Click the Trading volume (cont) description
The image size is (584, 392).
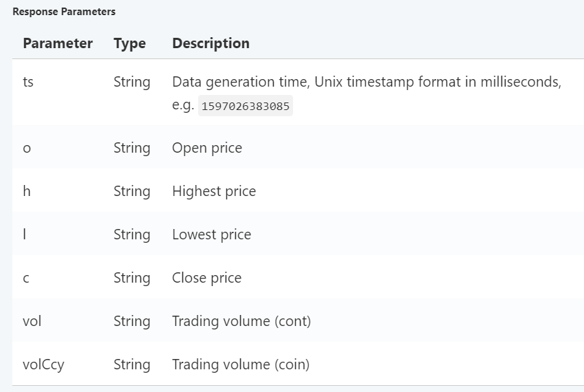pyautogui.click(x=241, y=321)
